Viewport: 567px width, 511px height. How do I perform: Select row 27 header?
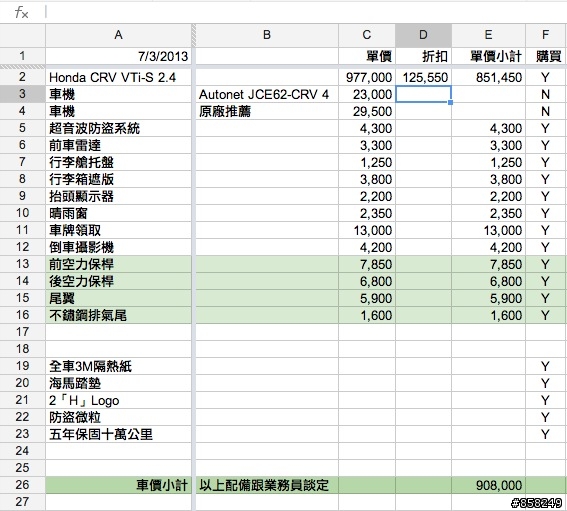(x=22, y=502)
